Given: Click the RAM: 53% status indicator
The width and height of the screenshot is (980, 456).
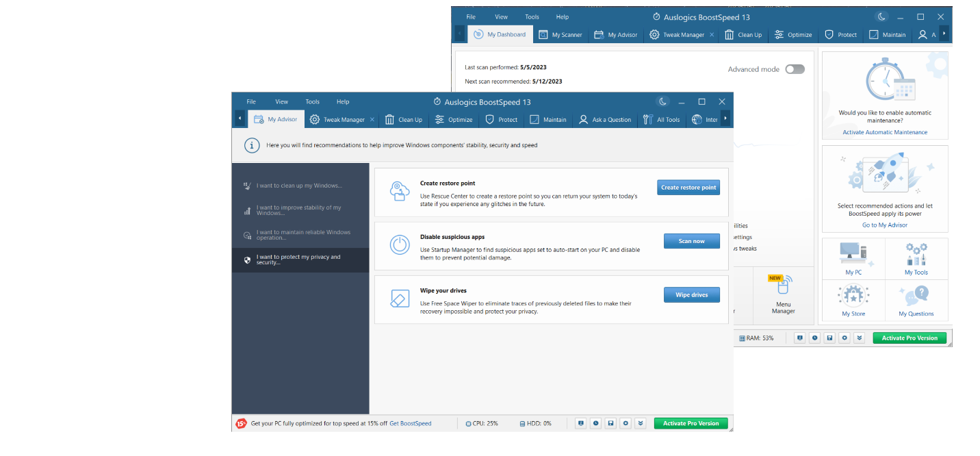Looking at the screenshot, I should pyautogui.click(x=757, y=338).
